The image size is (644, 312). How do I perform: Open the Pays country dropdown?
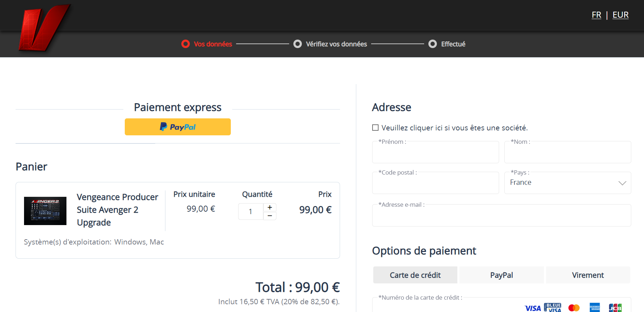click(568, 183)
